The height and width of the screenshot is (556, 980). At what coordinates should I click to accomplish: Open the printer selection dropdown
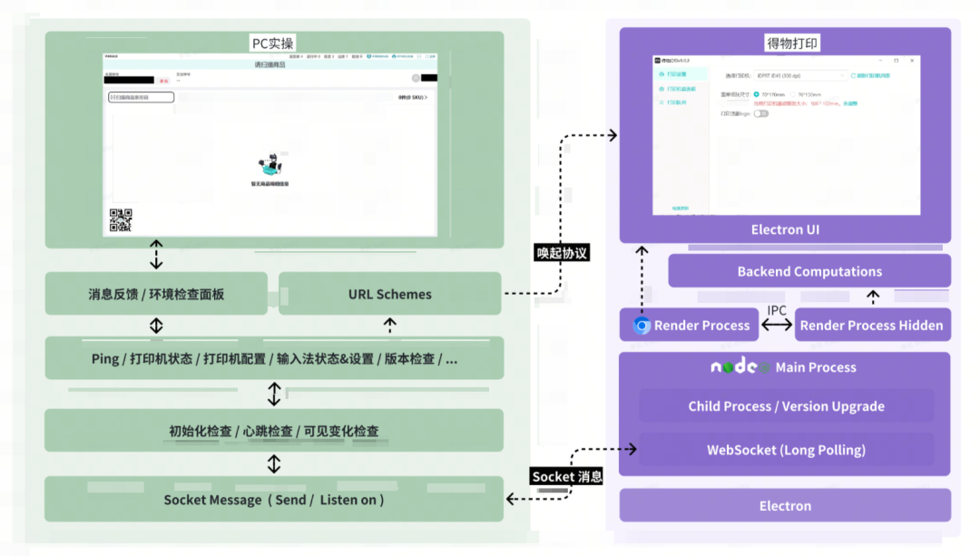(800, 75)
